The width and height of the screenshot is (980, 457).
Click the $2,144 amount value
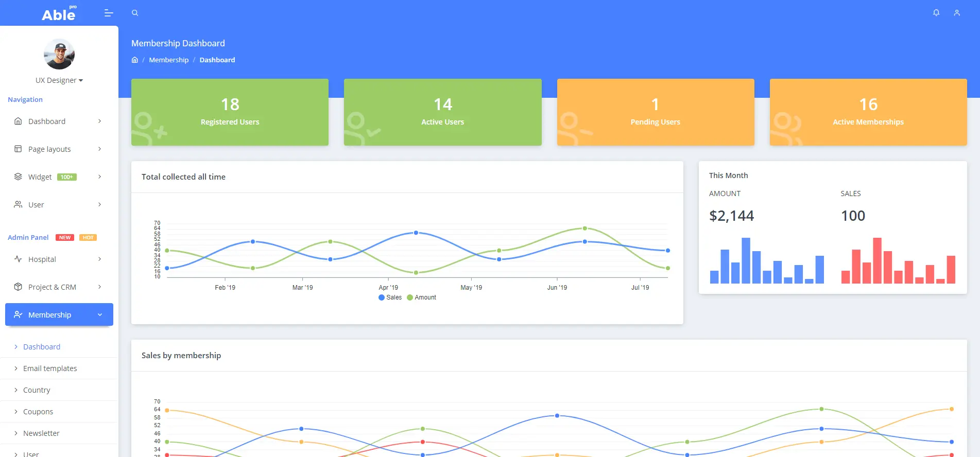pyautogui.click(x=732, y=216)
